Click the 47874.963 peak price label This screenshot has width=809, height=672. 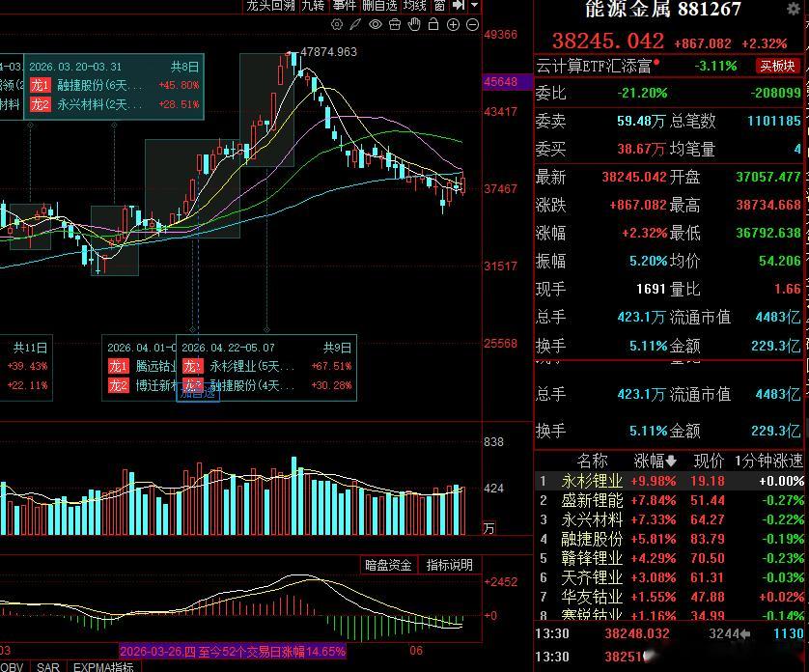coord(328,51)
